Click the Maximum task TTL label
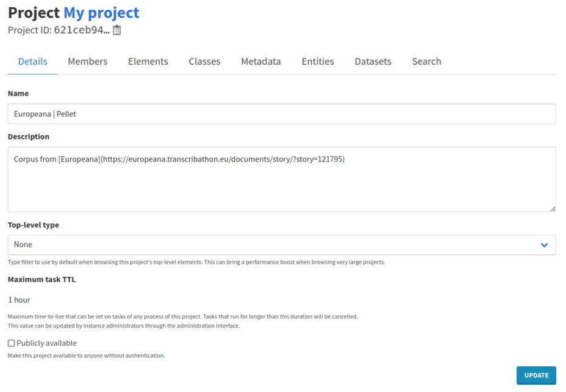566x392 pixels. pos(42,279)
